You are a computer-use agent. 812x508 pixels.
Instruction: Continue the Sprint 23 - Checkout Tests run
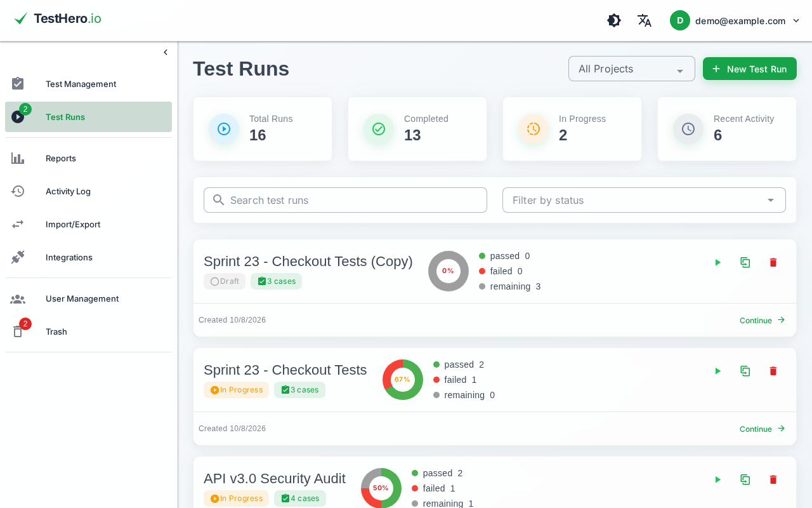[x=763, y=429]
